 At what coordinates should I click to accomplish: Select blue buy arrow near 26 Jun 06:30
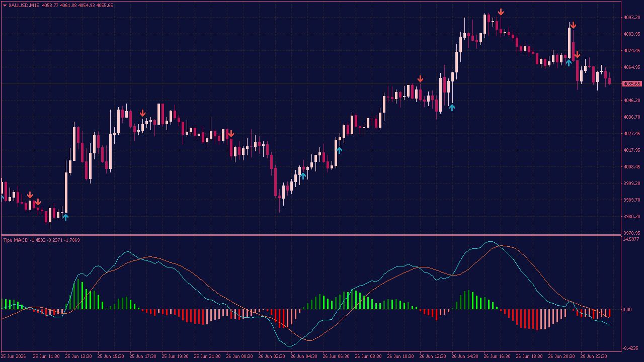339,150
